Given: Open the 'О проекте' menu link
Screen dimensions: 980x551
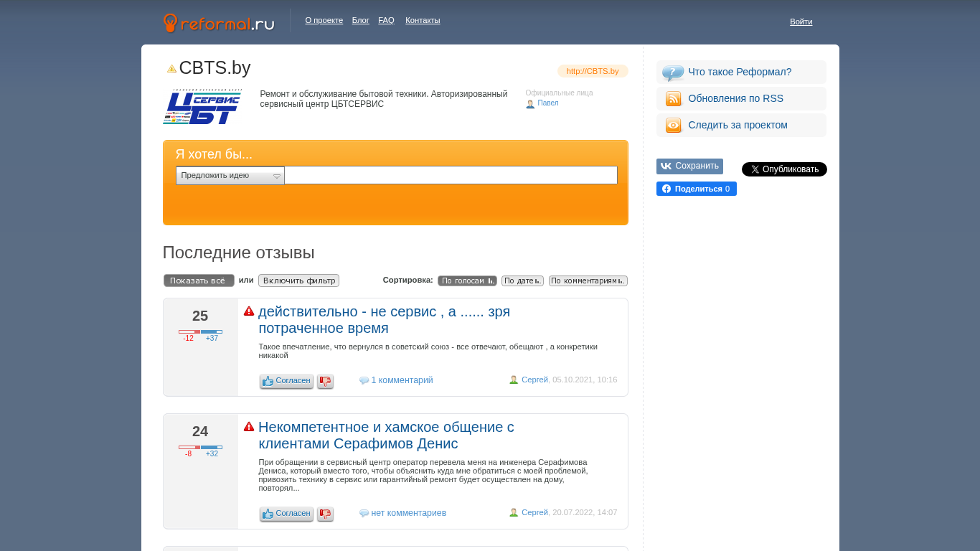Looking at the screenshot, I should 324,20.
